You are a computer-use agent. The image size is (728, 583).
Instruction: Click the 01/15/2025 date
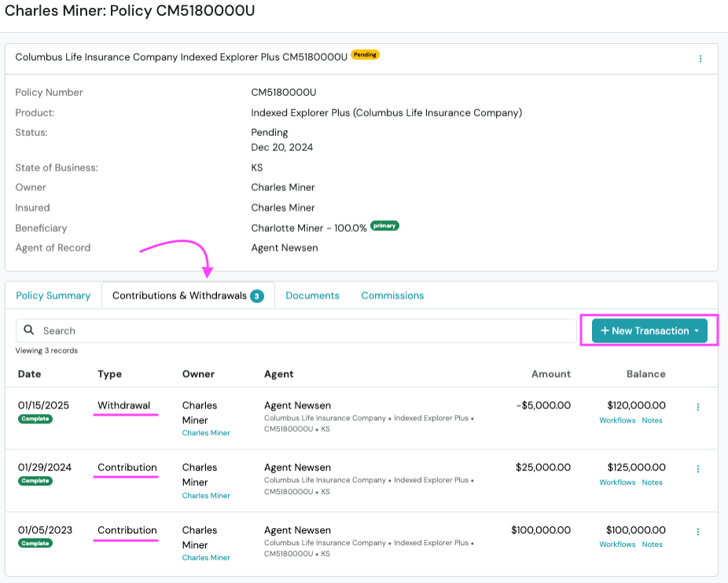[x=43, y=405]
